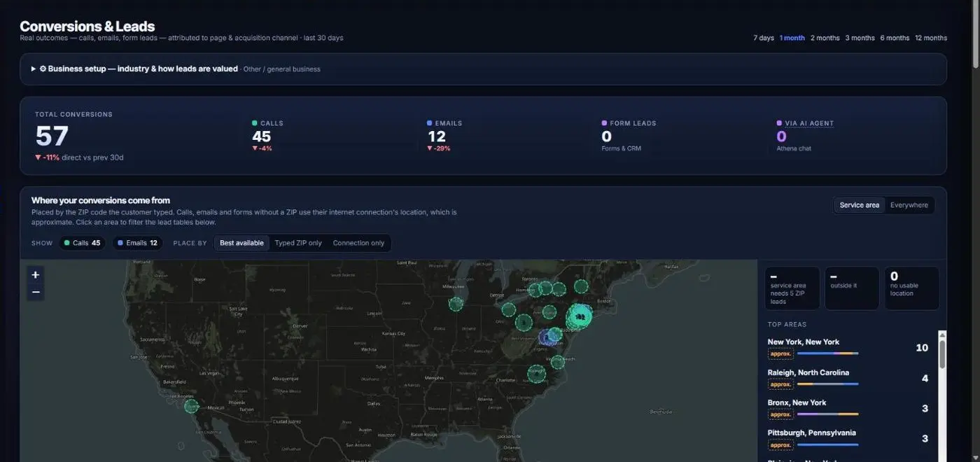
Task: Choose Connection only placement
Action: (x=358, y=243)
